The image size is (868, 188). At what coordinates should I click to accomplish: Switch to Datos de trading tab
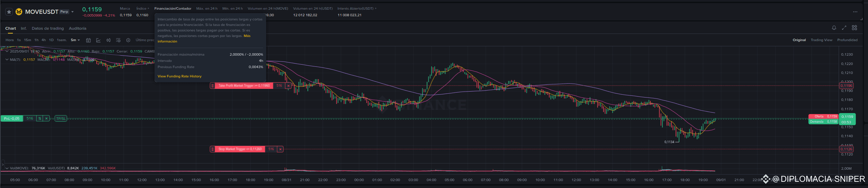(x=48, y=28)
